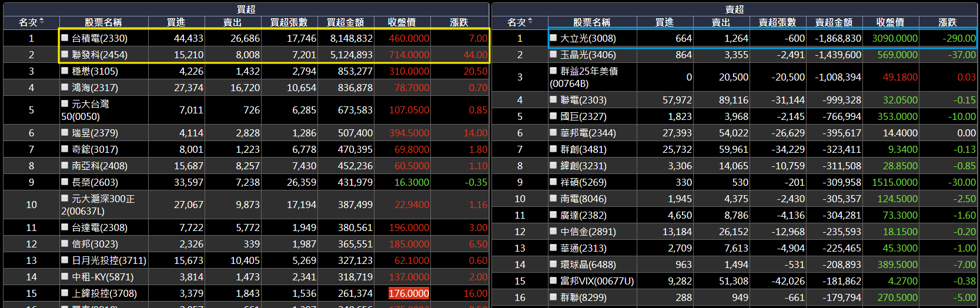Open stock 南亞科(2408)
This screenshot has width=980, height=308.
point(99,166)
